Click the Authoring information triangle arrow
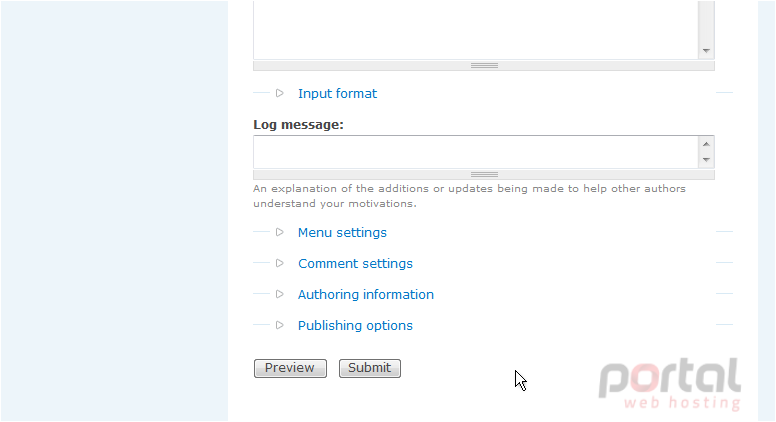The image size is (776, 422). coord(280,294)
